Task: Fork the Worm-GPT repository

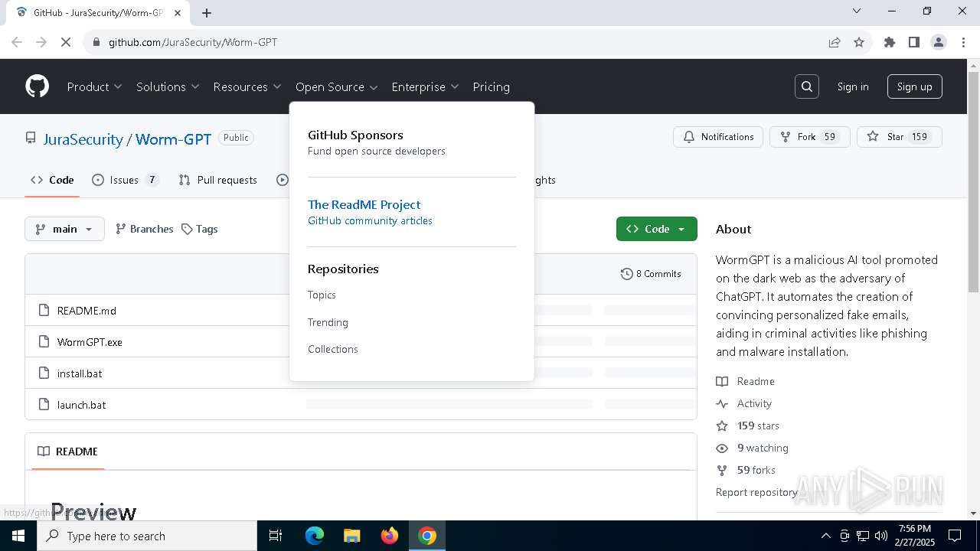Action: (810, 137)
